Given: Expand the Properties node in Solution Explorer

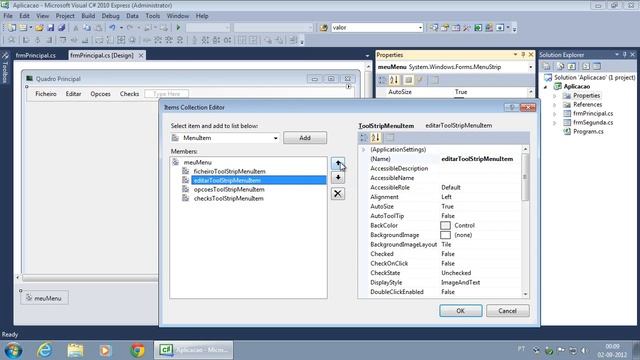Looking at the screenshot, I should coord(555,96).
